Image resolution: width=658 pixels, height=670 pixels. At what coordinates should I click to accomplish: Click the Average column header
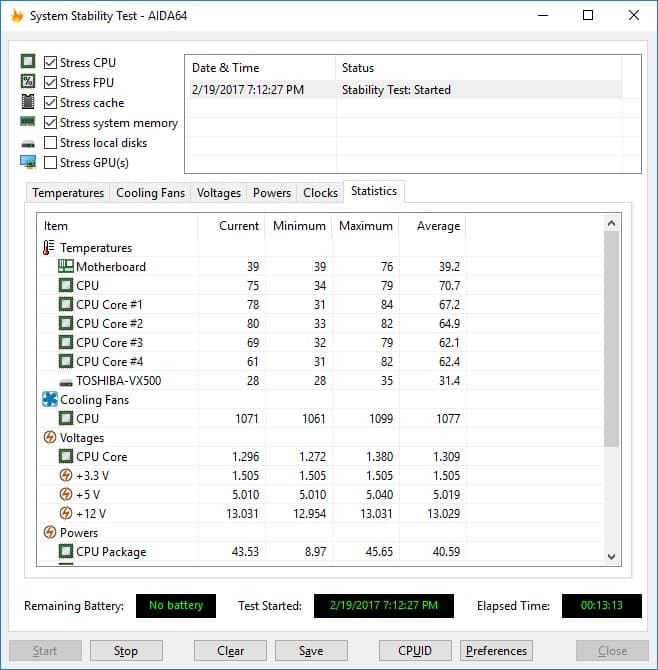pos(432,226)
